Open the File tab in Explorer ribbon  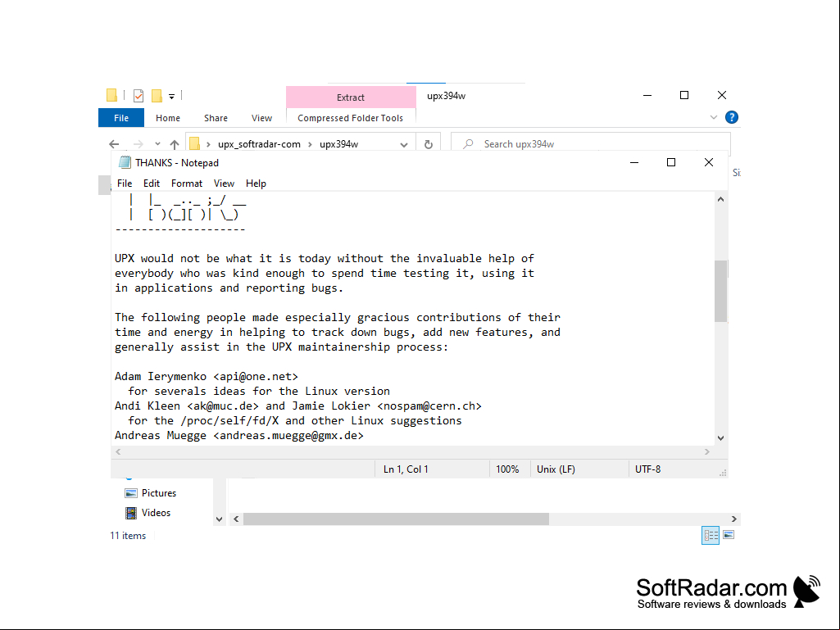coord(121,118)
